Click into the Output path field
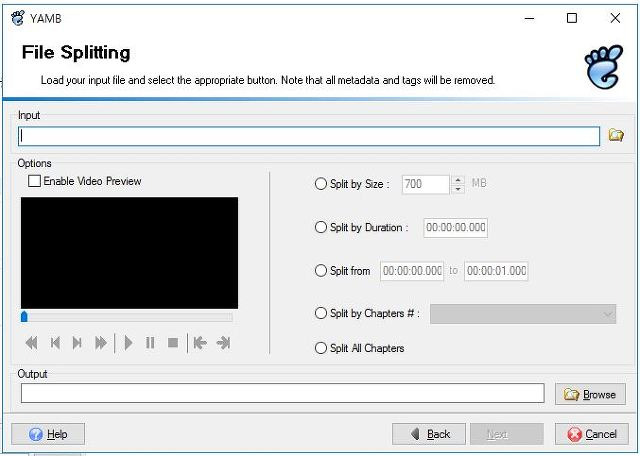The width and height of the screenshot is (640, 456). [x=282, y=393]
